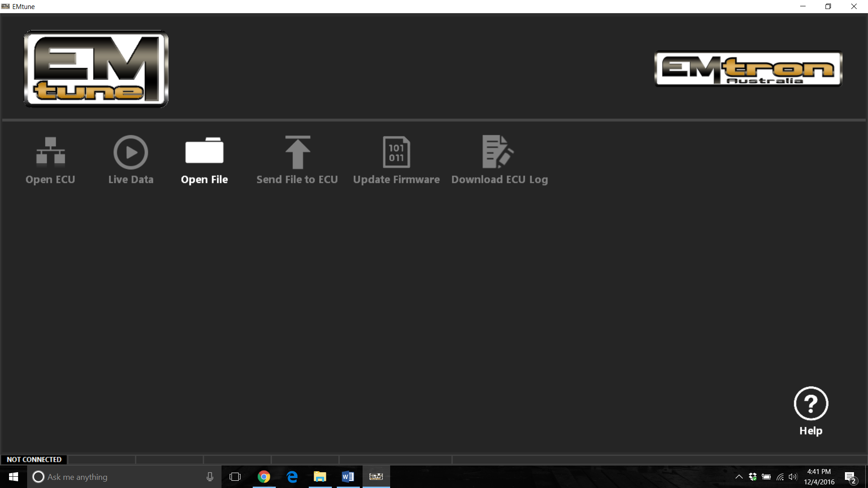Click the EMtune taskbar icon
The width and height of the screenshot is (868, 488).
376,477
